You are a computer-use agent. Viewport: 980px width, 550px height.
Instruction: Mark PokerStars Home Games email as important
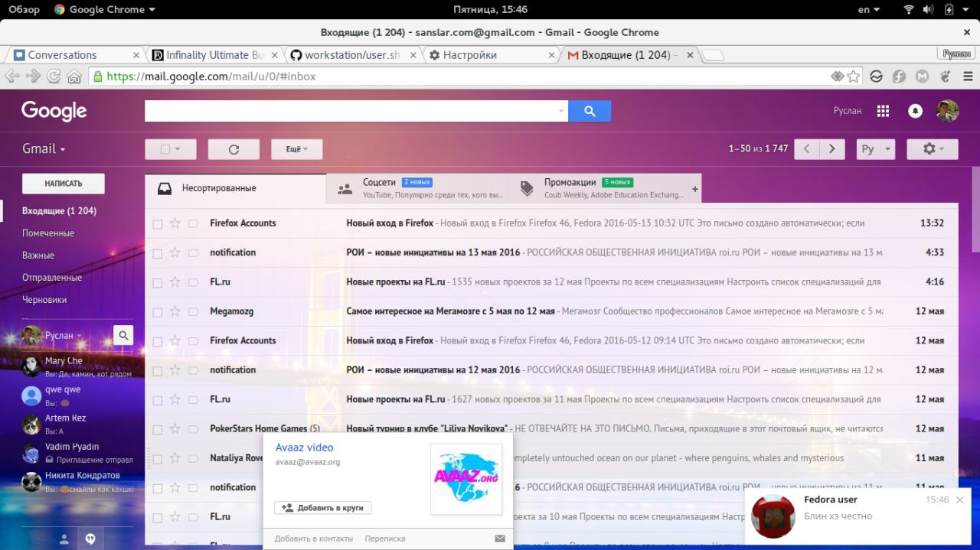[193, 428]
